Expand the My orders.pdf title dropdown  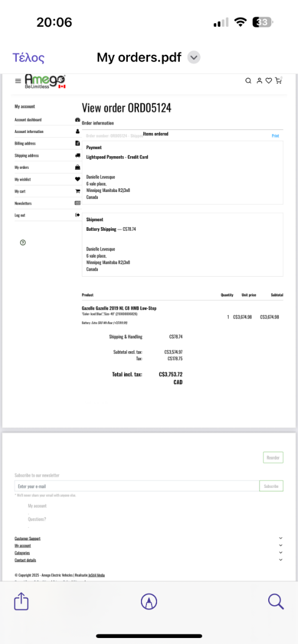coord(194,57)
